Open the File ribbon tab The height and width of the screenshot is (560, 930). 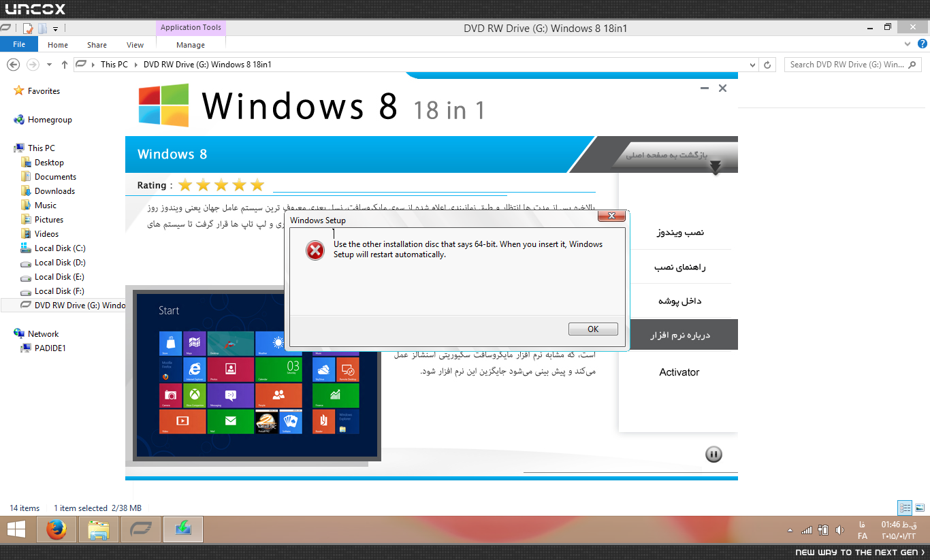(19, 44)
